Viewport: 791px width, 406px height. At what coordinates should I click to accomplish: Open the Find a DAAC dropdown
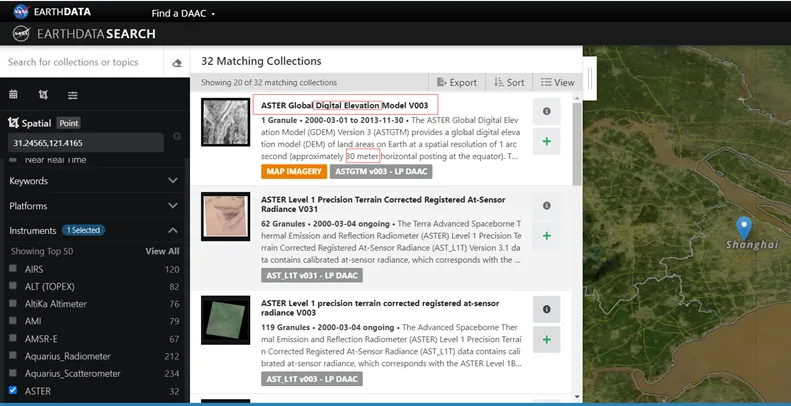pyautogui.click(x=183, y=14)
